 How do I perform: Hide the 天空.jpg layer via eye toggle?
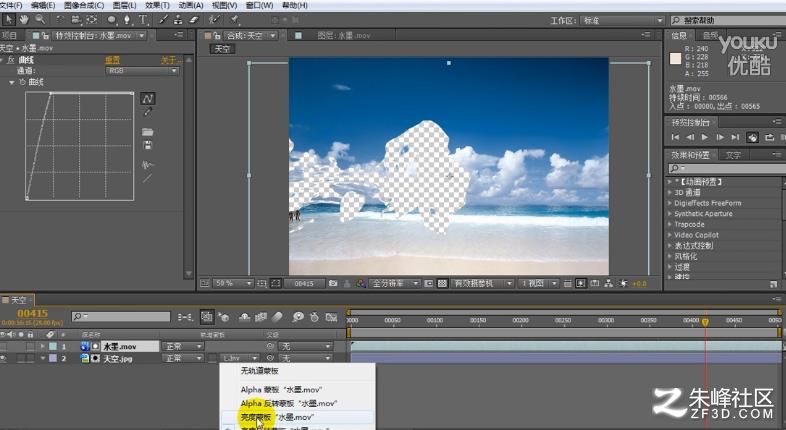(4, 358)
